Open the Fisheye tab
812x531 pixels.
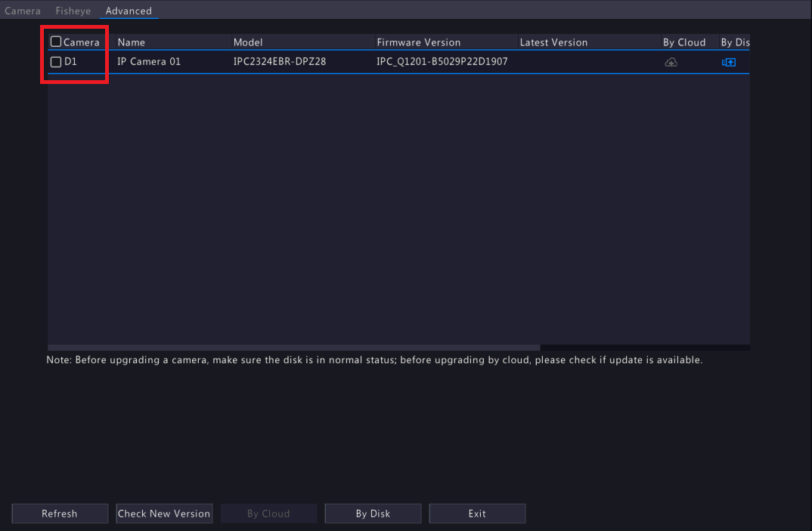[x=73, y=11]
